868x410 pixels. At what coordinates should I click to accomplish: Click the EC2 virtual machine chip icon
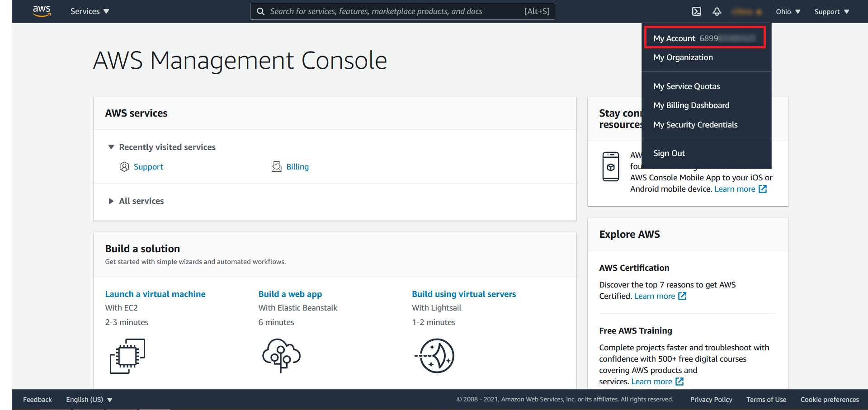127,356
